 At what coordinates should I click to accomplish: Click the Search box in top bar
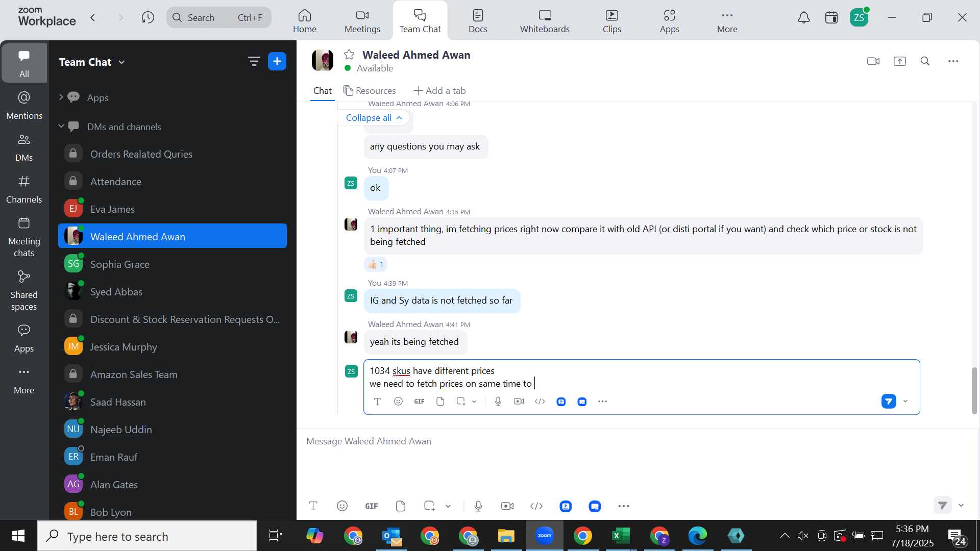click(218, 18)
